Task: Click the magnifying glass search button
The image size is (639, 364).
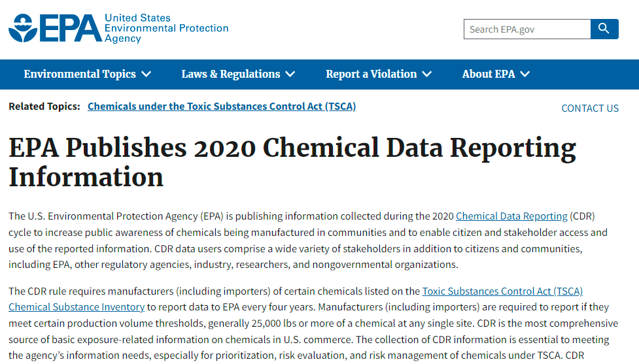Action: tap(604, 29)
